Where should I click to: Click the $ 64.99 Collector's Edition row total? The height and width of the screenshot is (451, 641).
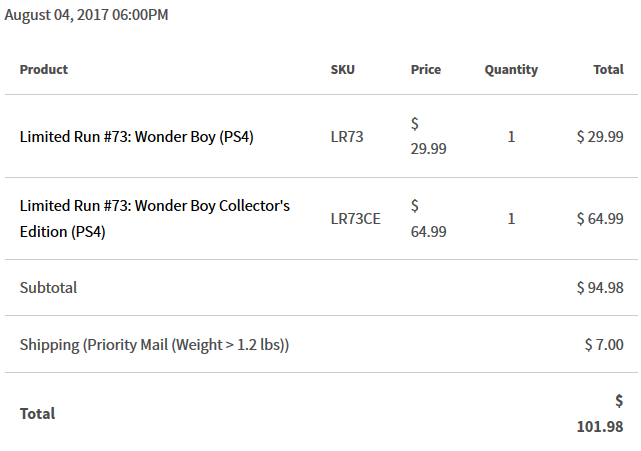600,219
